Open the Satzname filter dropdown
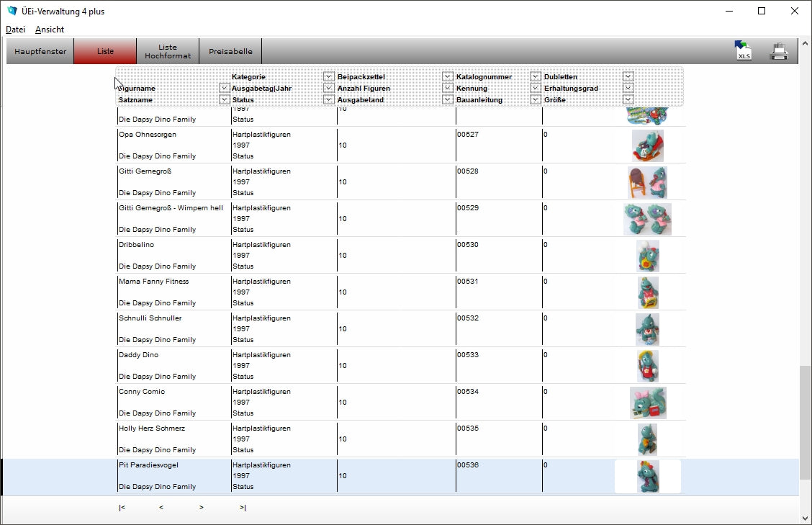 pos(224,99)
